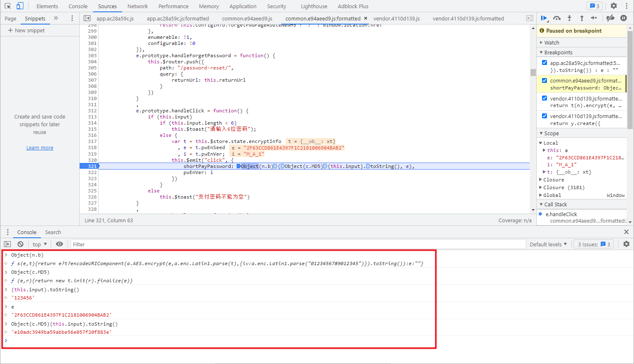The image size is (634, 364).
Task: Hide the navigator sidebar icon
Action: pos(87,18)
